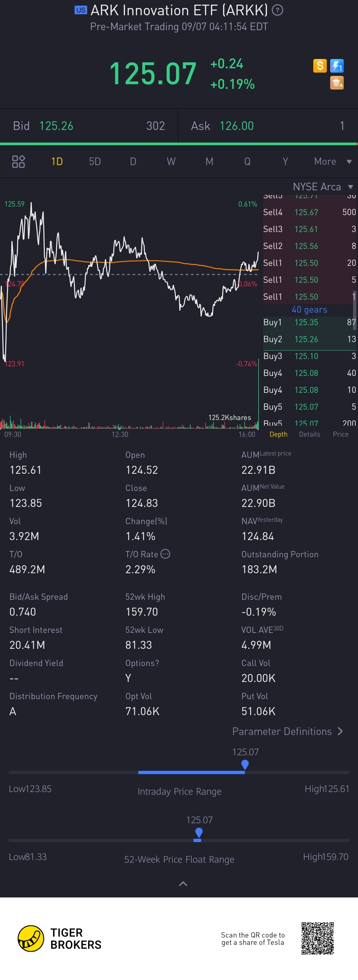Tap Scan the QR code text
358x980 pixels.
point(253,938)
